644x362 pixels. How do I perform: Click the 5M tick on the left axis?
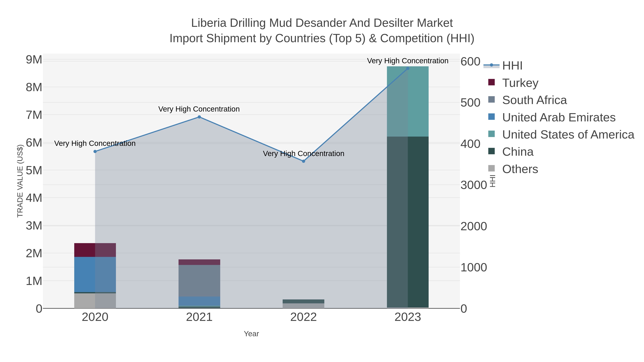point(34,170)
